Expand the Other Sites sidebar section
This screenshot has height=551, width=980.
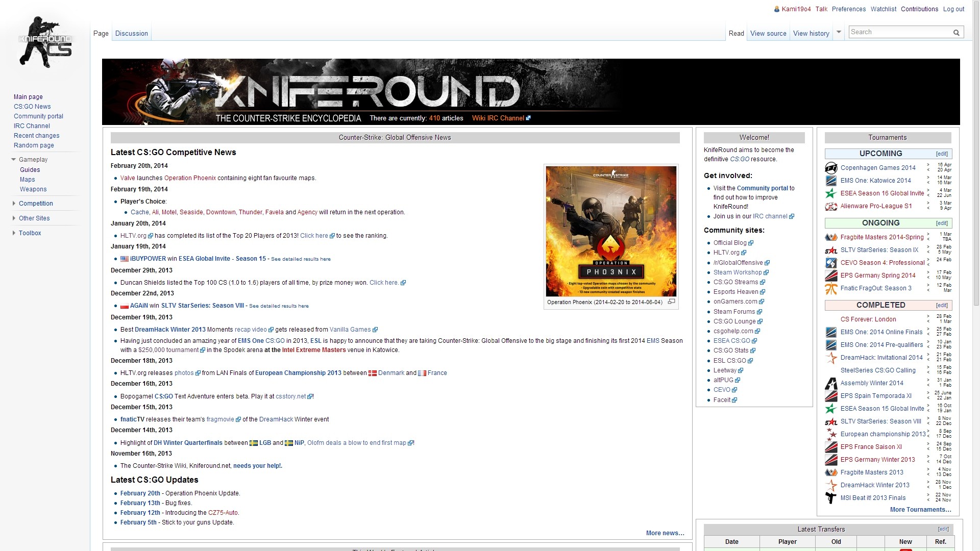pyautogui.click(x=14, y=218)
